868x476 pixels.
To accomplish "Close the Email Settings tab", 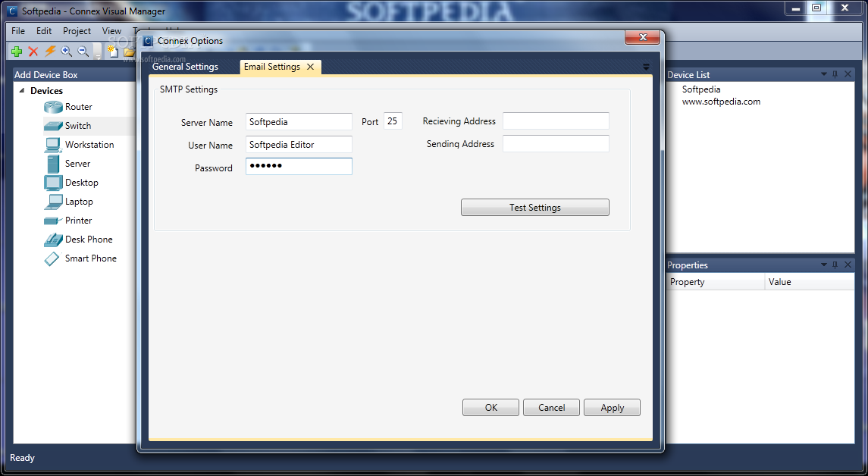I will (x=311, y=67).
